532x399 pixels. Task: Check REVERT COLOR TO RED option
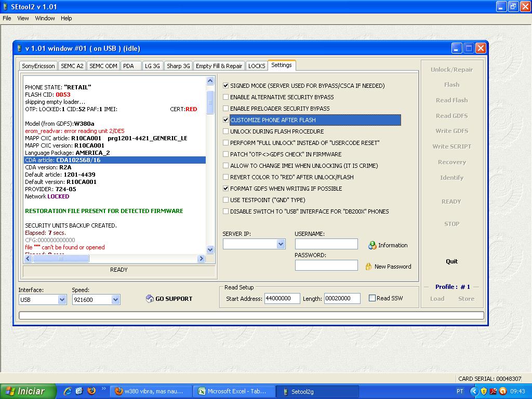point(225,177)
